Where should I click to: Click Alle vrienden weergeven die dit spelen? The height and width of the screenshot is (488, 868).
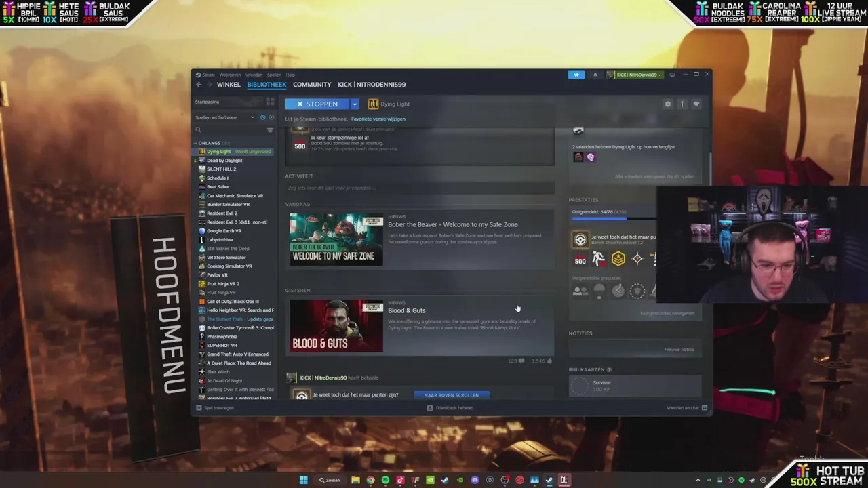[654, 176]
